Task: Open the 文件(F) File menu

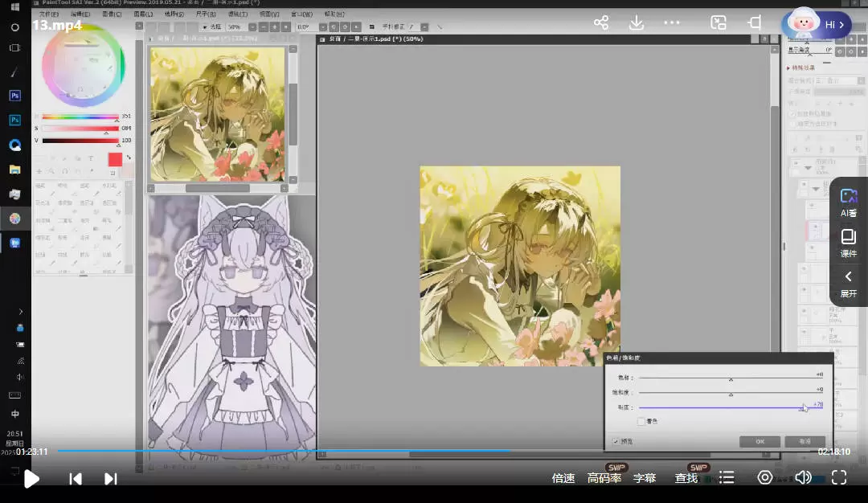Action: click(49, 14)
